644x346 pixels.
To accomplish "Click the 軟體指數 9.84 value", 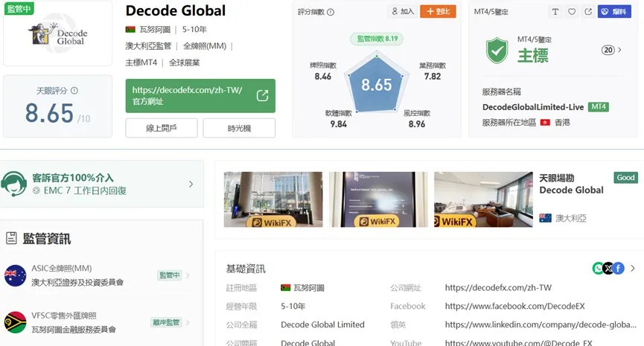I will pyautogui.click(x=339, y=124).
